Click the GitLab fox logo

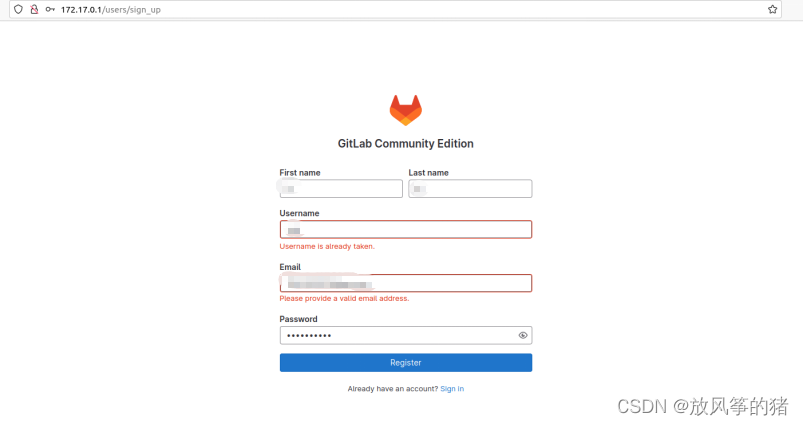[406, 110]
